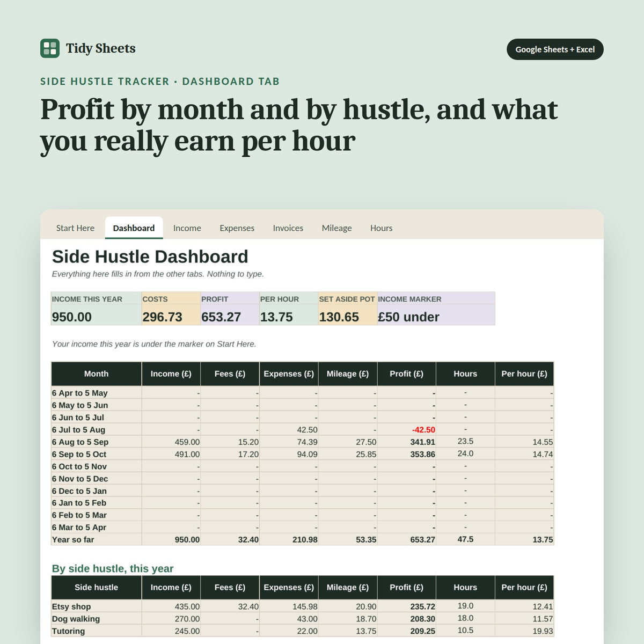The image size is (644, 644).
Task: Switch to the Hours tab
Action: click(x=382, y=228)
